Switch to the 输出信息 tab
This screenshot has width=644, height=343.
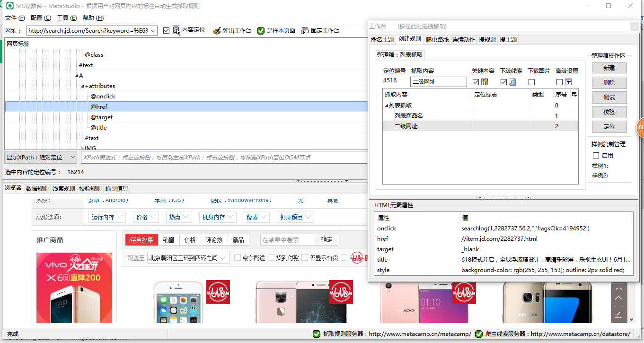[116, 188]
